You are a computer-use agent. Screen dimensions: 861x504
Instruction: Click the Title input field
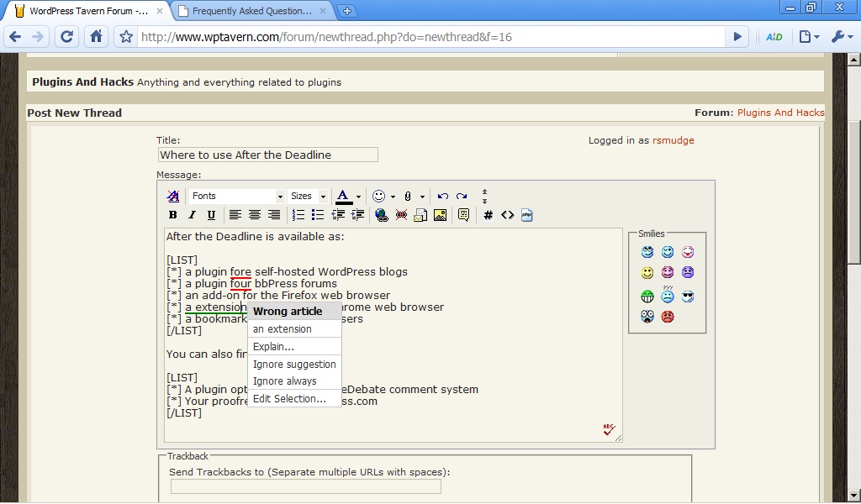(x=267, y=155)
